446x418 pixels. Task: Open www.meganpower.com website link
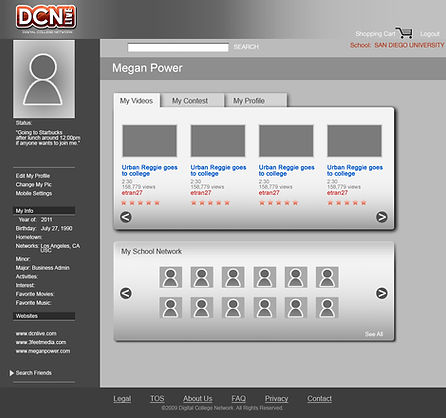pos(43,351)
